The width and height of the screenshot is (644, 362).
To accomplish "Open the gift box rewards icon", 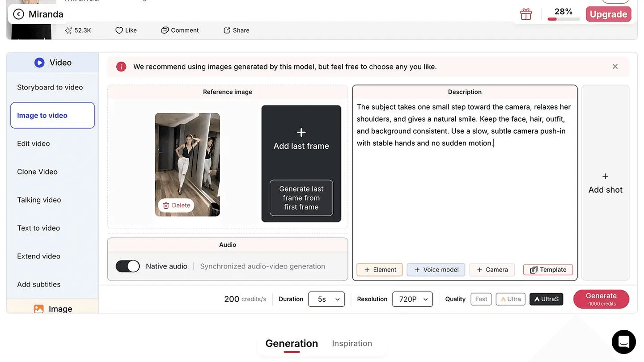I will pos(526,14).
